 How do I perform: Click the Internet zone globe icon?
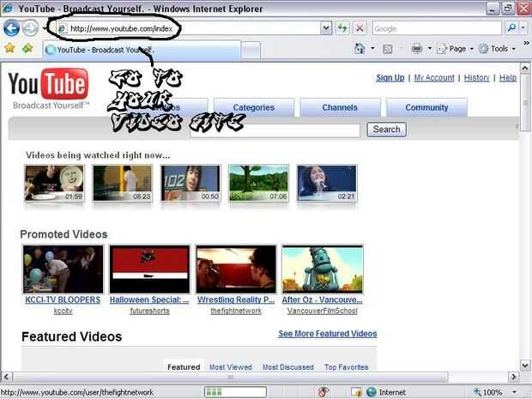tap(372, 392)
